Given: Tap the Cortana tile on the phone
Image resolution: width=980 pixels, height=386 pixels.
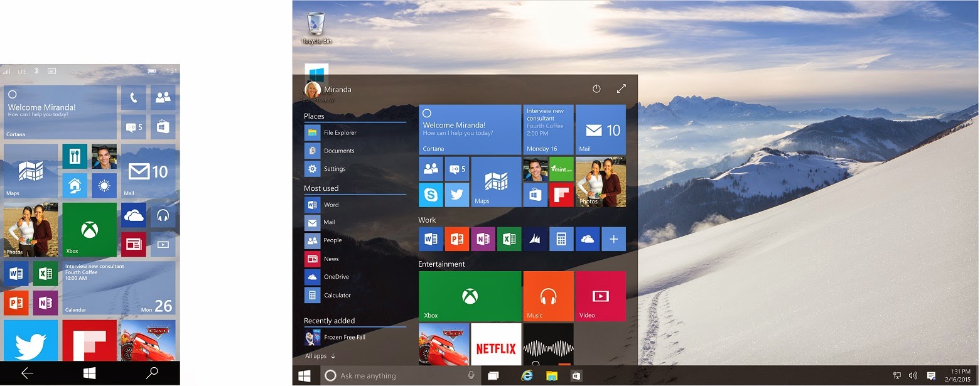Looking at the screenshot, I should click(60, 112).
